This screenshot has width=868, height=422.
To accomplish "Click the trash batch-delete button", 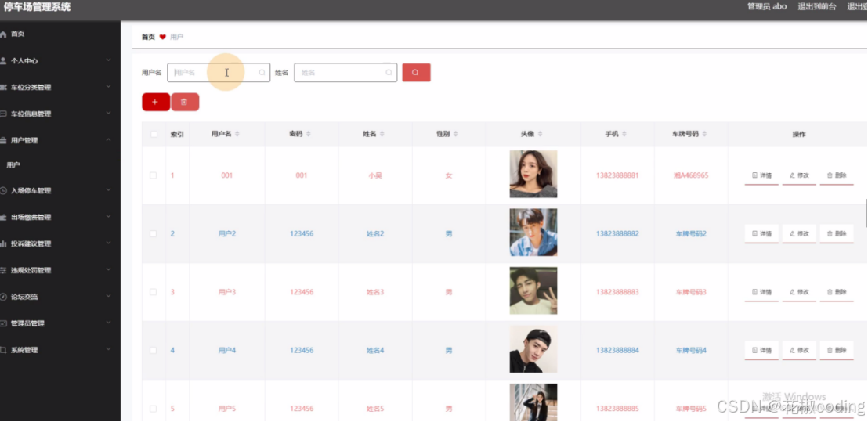I will (x=185, y=102).
